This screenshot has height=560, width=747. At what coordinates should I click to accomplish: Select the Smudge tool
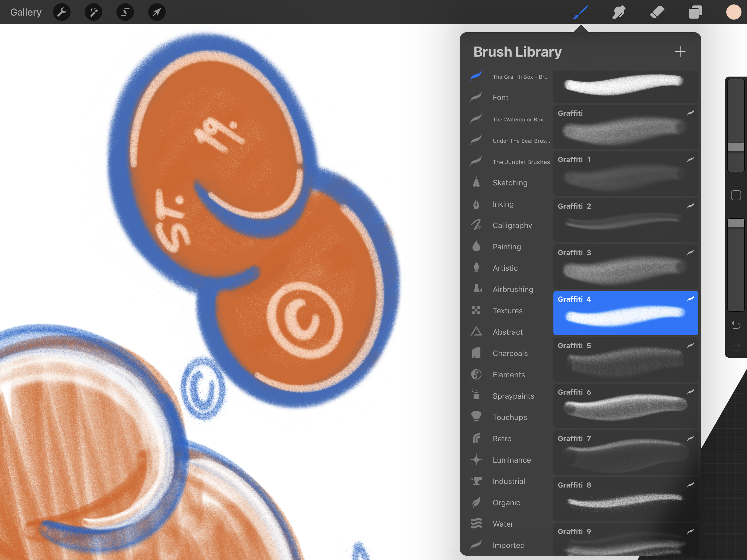[x=619, y=13]
